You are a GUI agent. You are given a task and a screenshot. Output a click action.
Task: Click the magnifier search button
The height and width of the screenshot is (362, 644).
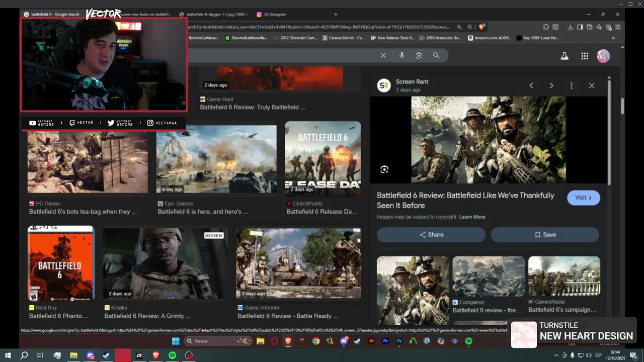click(436, 55)
